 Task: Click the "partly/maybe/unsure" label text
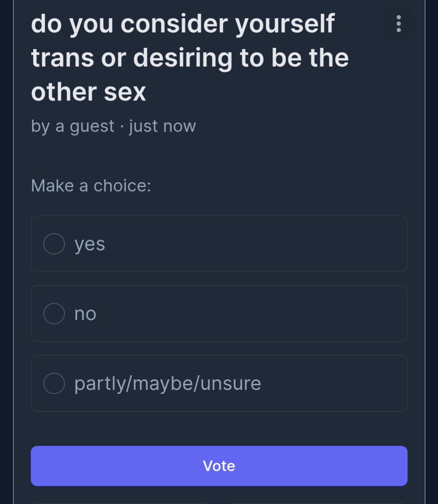point(168,384)
